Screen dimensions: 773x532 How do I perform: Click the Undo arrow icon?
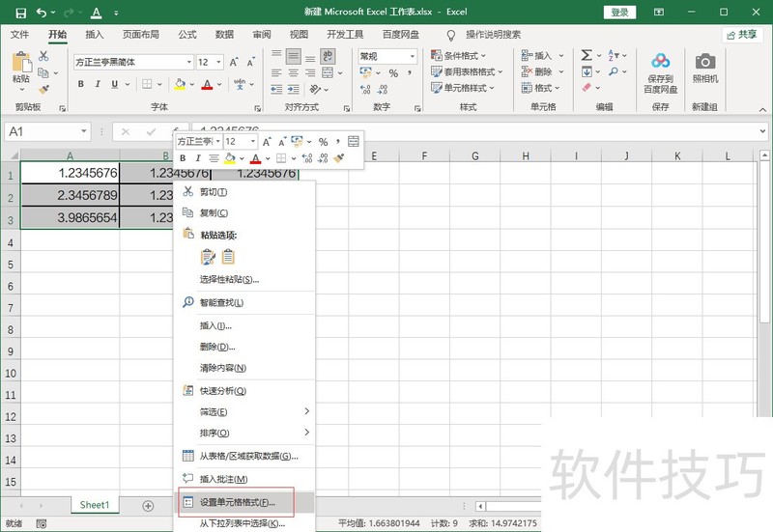pos(42,13)
